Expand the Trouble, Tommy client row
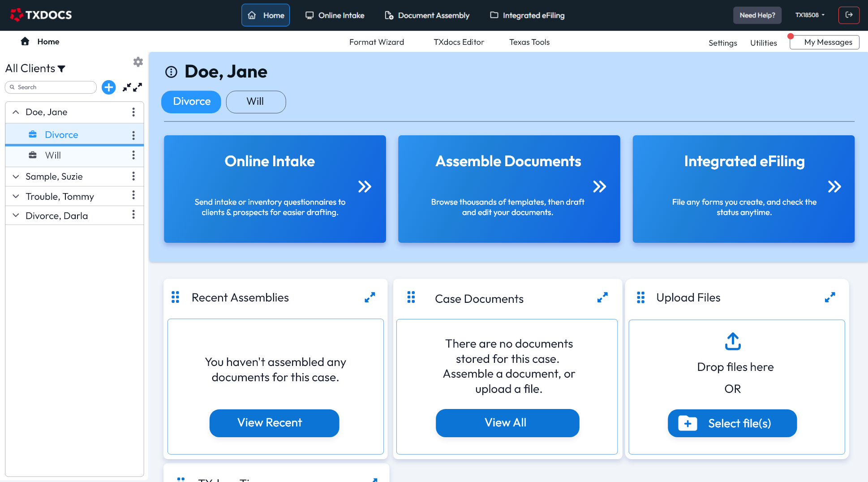Viewport: 868px width, 482px height. (x=16, y=196)
